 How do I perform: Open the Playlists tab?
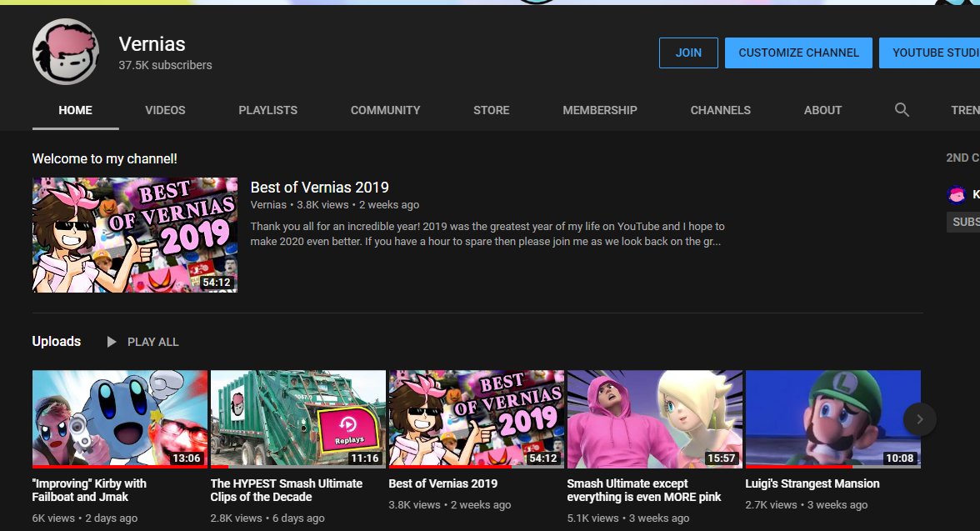[267, 110]
